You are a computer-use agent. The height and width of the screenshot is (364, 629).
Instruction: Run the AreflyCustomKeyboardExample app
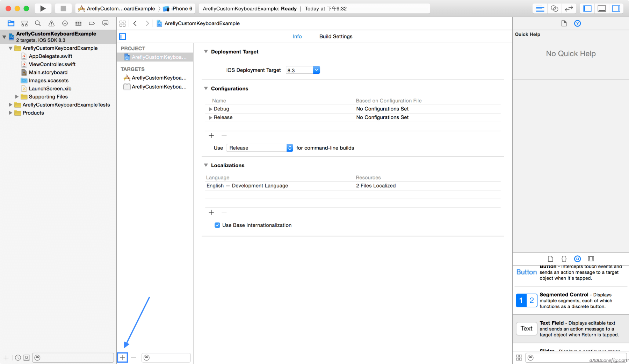pyautogui.click(x=43, y=8)
